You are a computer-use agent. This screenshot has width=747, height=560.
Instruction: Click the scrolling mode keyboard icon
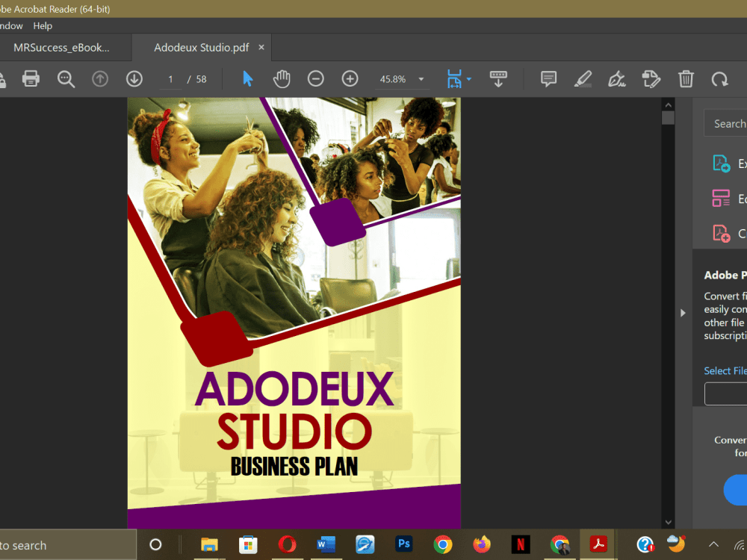(x=498, y=79)
